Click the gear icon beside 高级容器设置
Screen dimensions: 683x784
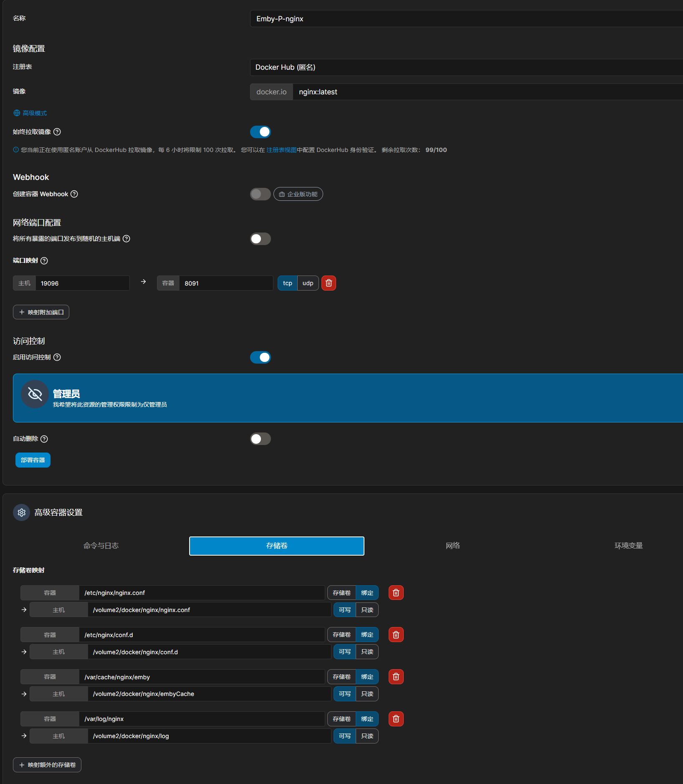pos(22,513)
